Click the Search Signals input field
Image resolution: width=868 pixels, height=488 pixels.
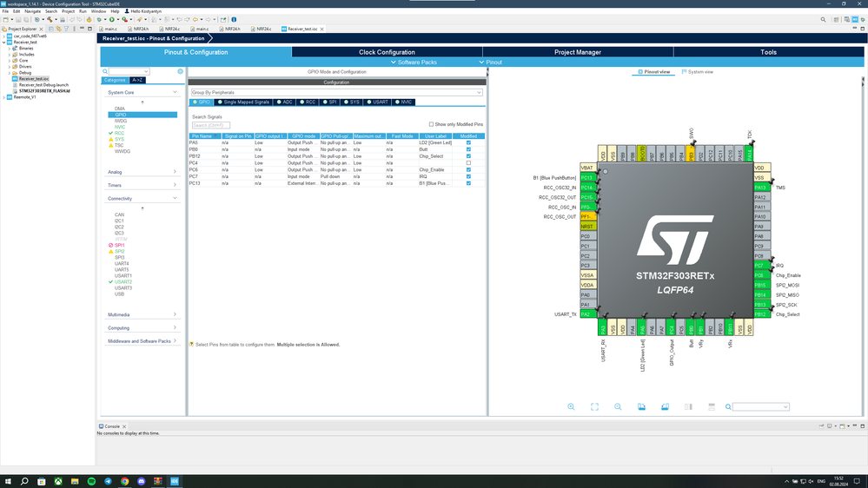pyautogui.click(x=211, y=125)
